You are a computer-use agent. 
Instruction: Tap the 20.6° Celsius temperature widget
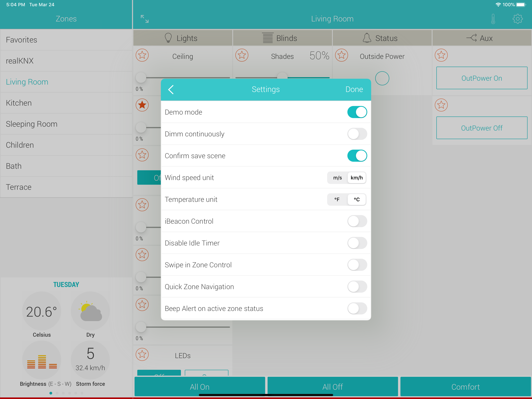click(x=42, y=311)
